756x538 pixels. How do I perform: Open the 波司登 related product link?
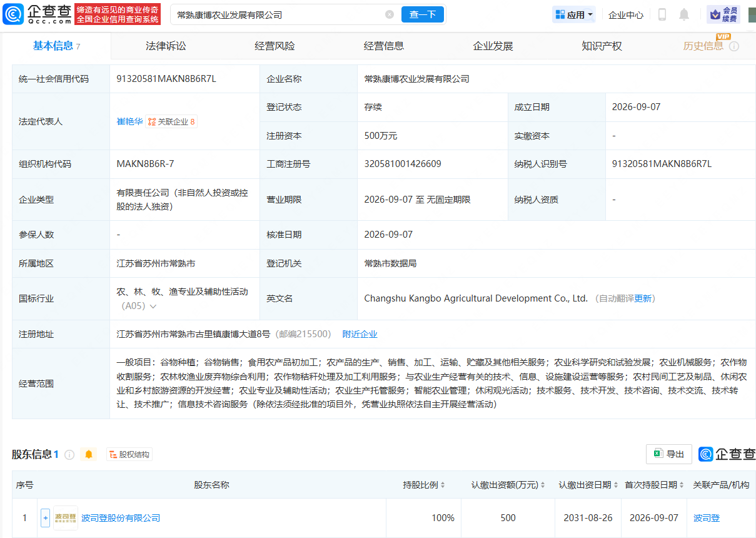click(x=707, y=518)
